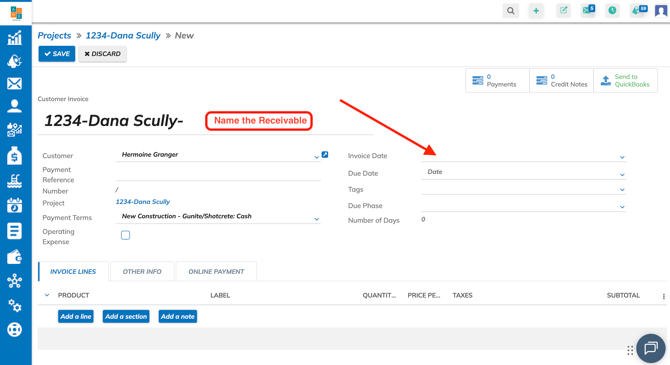Open the Invoice Date dropdown arrow
Viewport: 670px width, 365px height.
622,157
